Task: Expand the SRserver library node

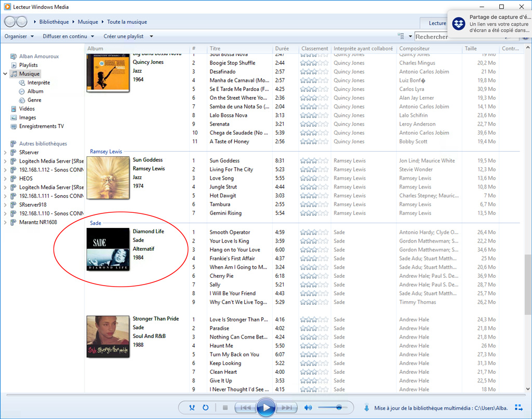Action: [5, 153]
